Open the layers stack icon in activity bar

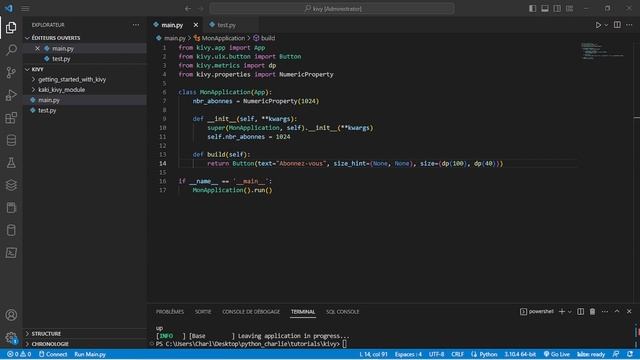pos(11,185)
